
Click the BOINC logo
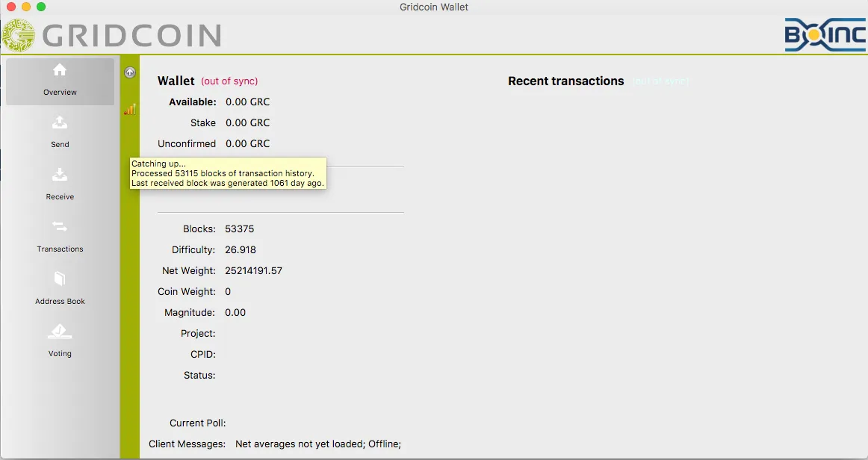[x=824, y=35]
